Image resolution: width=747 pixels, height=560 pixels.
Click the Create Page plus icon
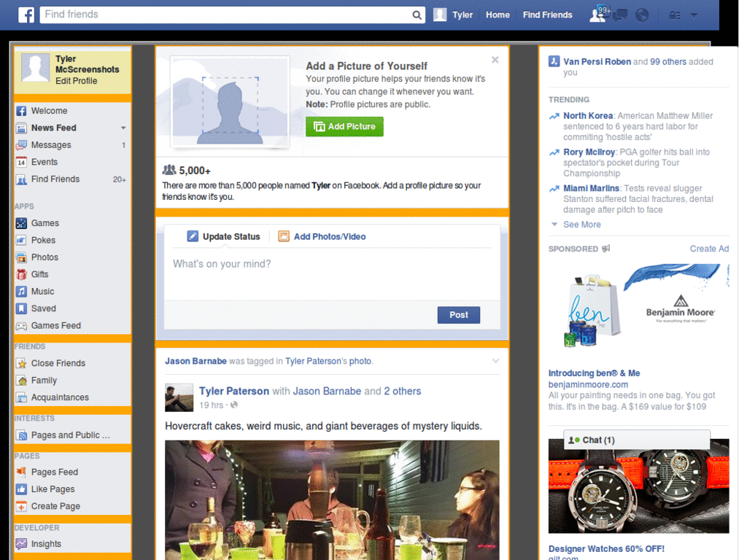pos(21,506)
